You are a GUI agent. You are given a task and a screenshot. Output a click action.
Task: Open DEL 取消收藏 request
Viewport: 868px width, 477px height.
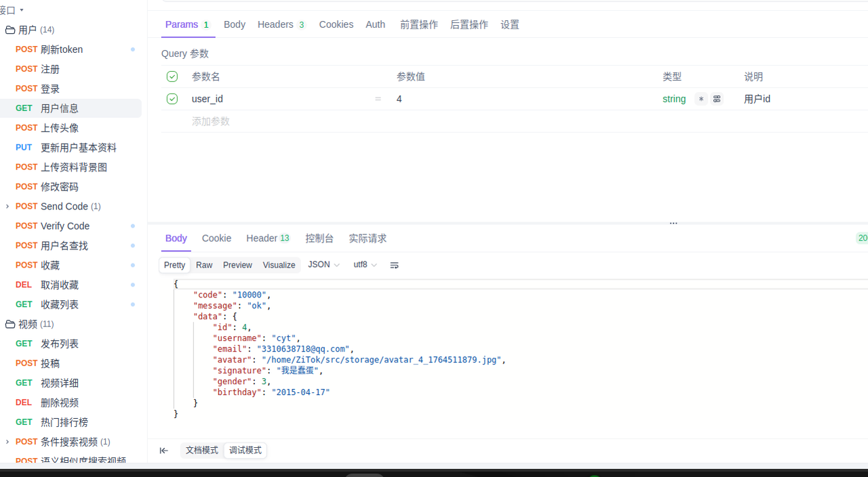click(71, 285)
